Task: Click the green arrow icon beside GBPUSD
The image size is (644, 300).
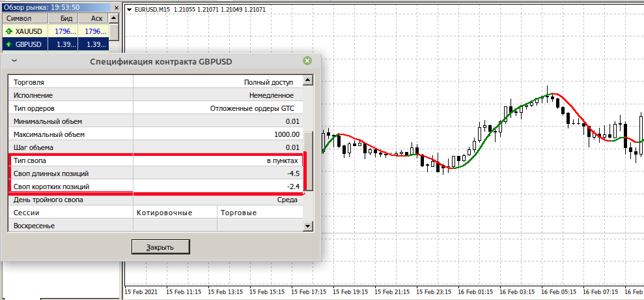Action: coord(8,44)
